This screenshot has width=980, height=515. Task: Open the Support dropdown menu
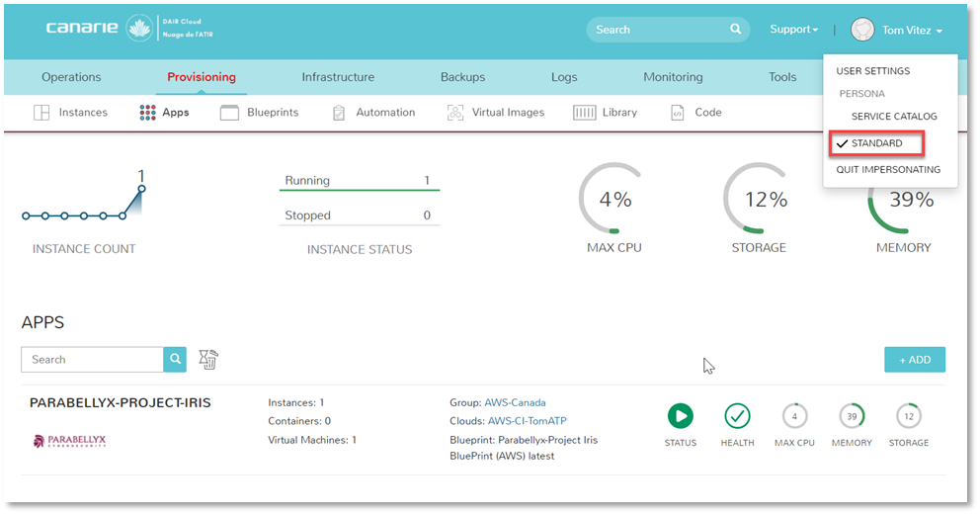pos(794,30)
